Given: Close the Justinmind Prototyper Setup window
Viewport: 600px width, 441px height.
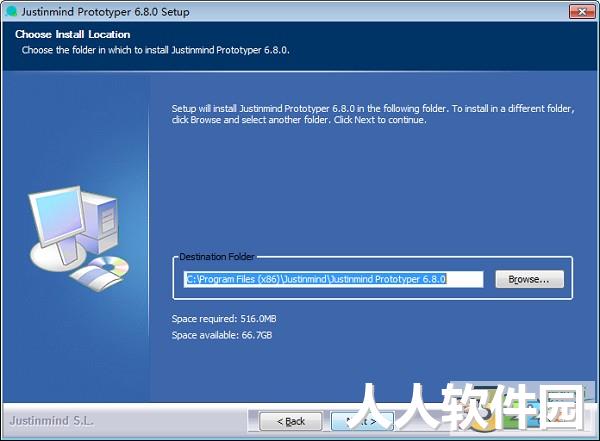Looking at the screenshot, I should point(582,11).
